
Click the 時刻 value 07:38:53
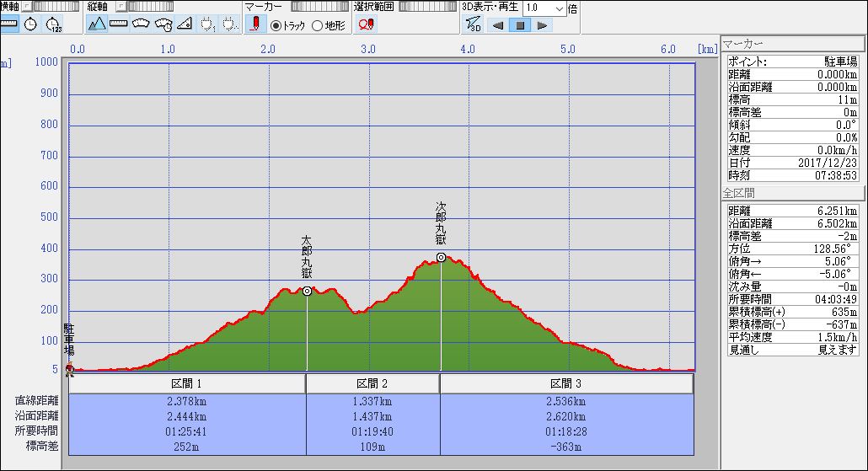point(836,175)
